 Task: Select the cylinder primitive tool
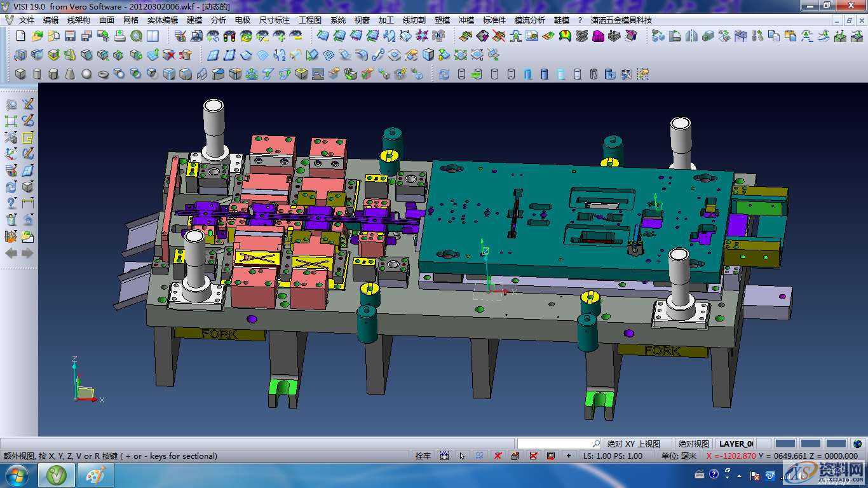(x=37, y=74)
